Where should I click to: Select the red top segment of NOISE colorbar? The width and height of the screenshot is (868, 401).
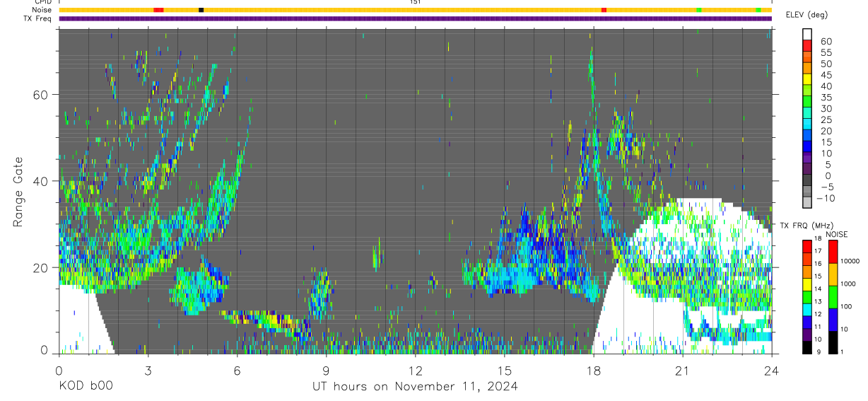coord(833,252)
